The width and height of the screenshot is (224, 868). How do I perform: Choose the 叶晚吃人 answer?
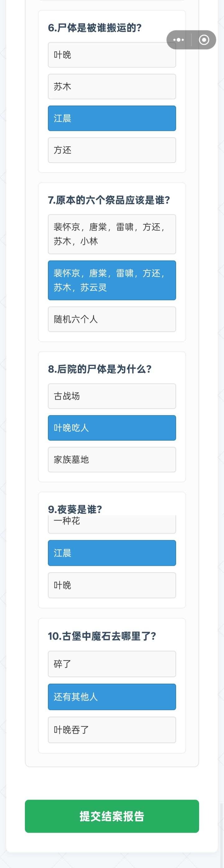pos(112,428)
